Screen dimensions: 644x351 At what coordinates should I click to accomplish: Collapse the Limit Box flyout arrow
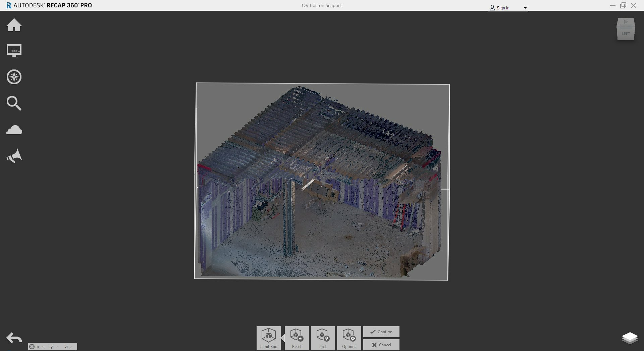[x=283, y=338]
